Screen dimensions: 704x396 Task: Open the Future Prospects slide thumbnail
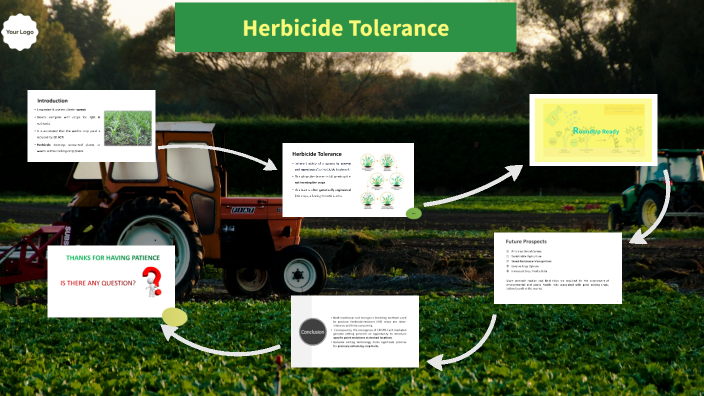click(x=558, y=268)
